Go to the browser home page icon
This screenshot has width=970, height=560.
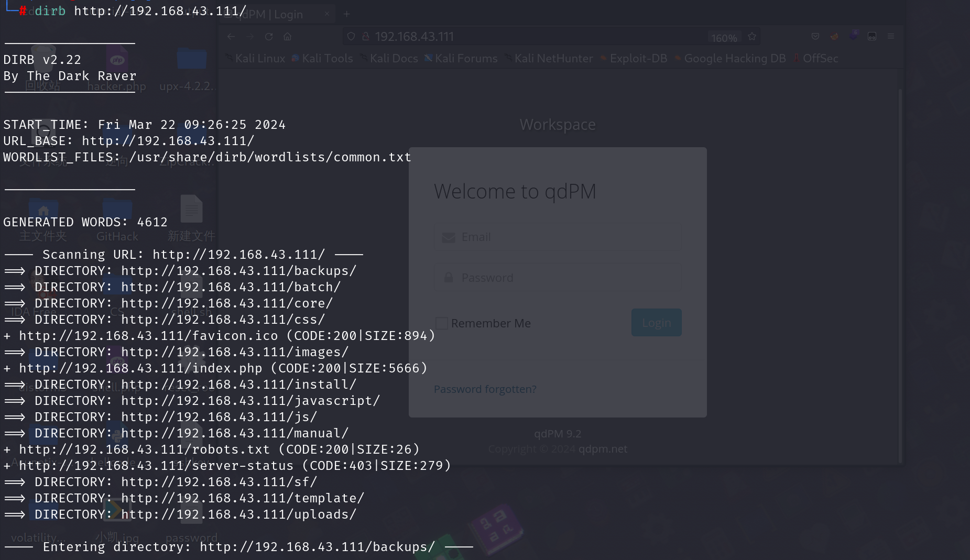coord(287,37)
